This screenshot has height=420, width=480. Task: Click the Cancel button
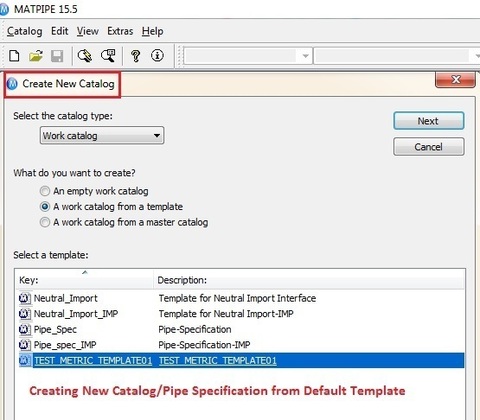click(429, 147)
